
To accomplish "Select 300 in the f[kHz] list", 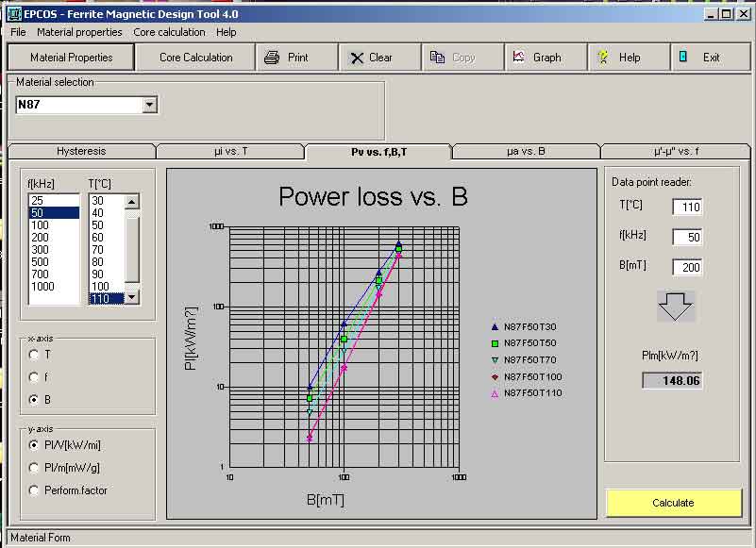I will pyautogui.click(x=54, y=250).
